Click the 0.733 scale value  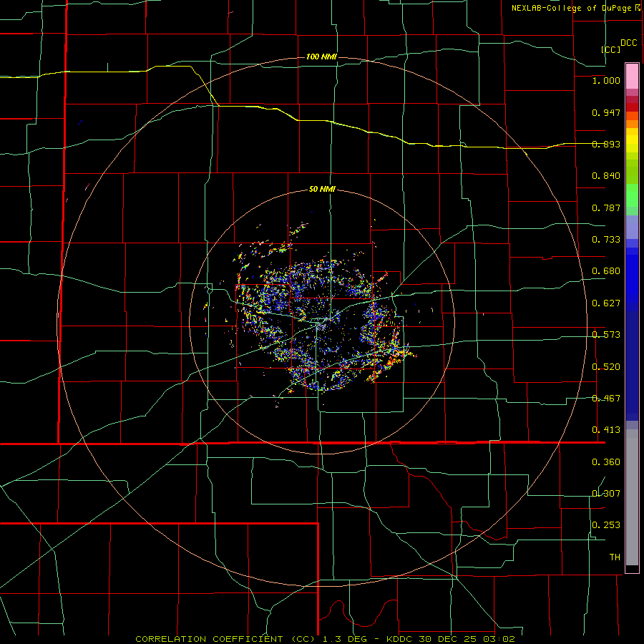coord(606,239)
